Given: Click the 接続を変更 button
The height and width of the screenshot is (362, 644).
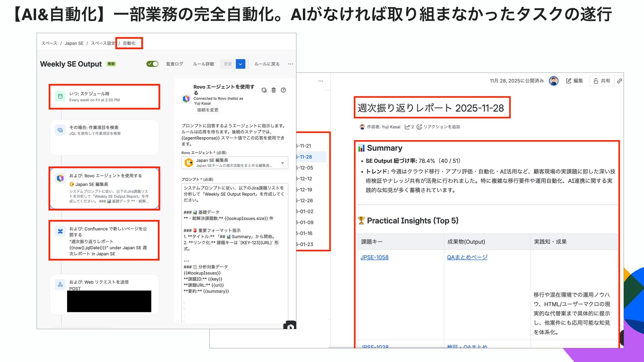Looking at the screenshot, I should pyautogui.click(x=208, y=110).
